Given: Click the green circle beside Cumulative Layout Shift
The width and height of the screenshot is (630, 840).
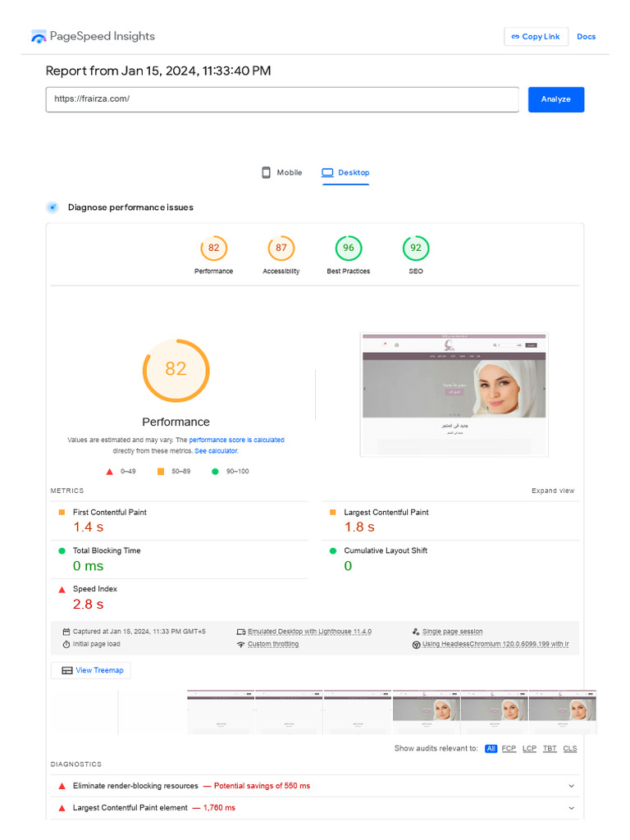Looking at the screenshot, I should 333,550.
